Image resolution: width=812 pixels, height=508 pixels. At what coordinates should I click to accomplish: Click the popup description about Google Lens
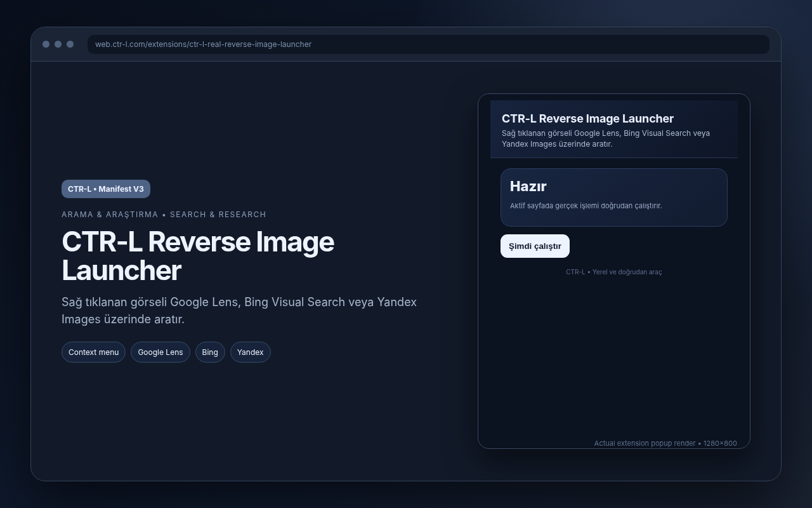point(606,138)
